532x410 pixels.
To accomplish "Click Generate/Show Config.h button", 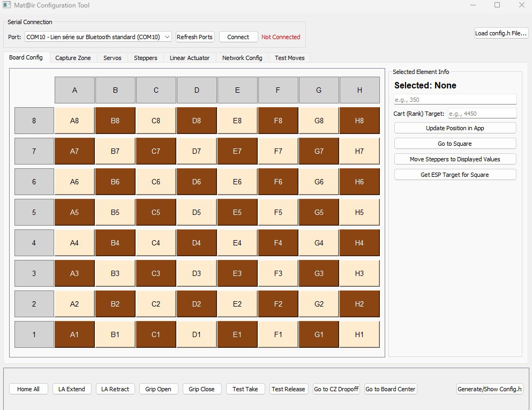I will [x=490, y=389].
